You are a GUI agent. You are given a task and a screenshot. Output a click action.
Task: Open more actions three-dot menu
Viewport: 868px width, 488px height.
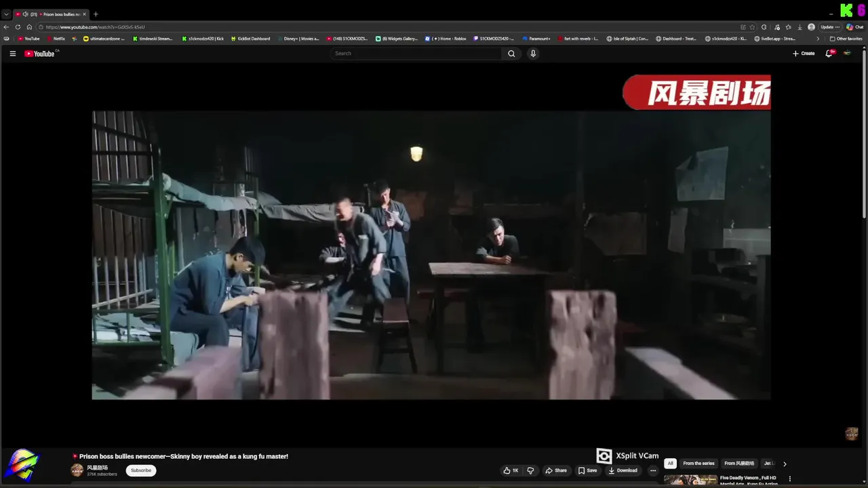653,470
